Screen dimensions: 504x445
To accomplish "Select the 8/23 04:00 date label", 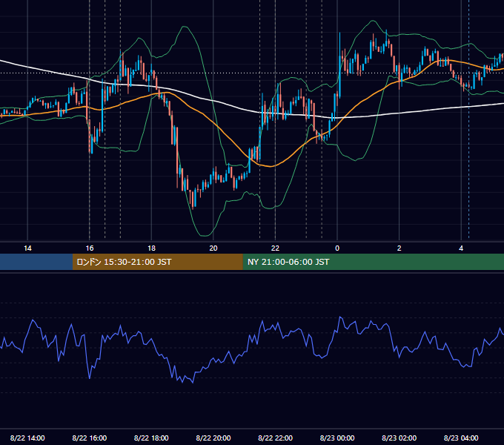I will 461,438.
